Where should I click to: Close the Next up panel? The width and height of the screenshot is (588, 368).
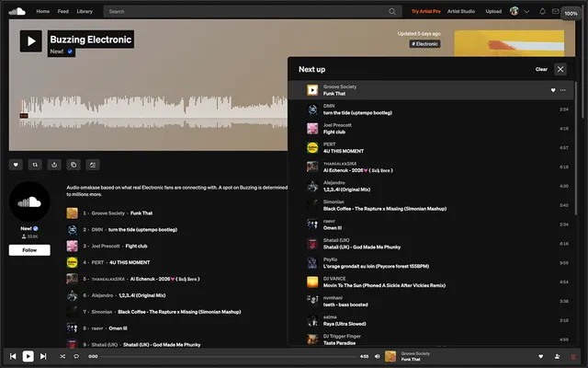pyautogui.click(x=560, y=69)
